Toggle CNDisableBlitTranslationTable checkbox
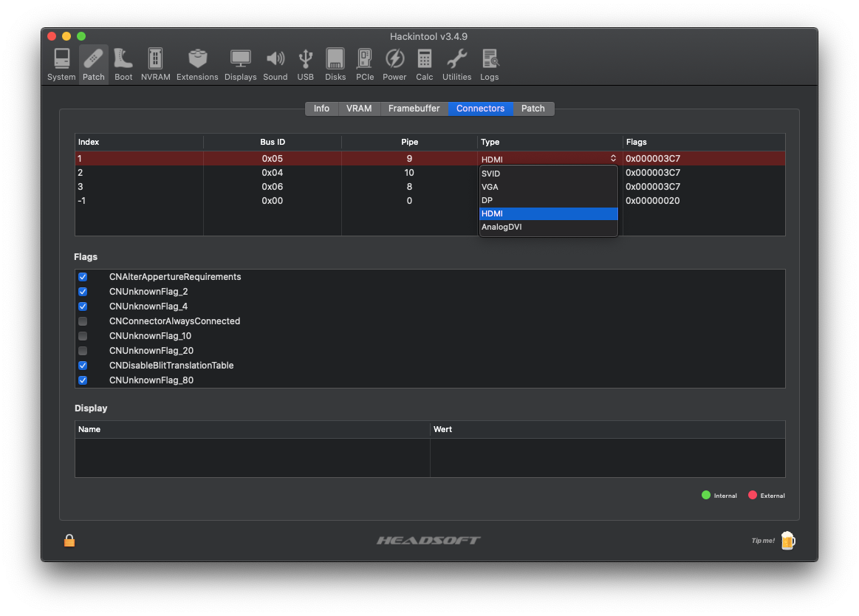 click(x=83, y=366)
